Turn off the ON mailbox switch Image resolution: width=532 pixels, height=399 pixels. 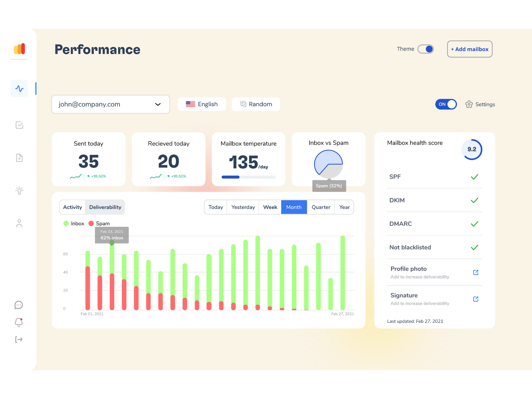tap(446, 104)
